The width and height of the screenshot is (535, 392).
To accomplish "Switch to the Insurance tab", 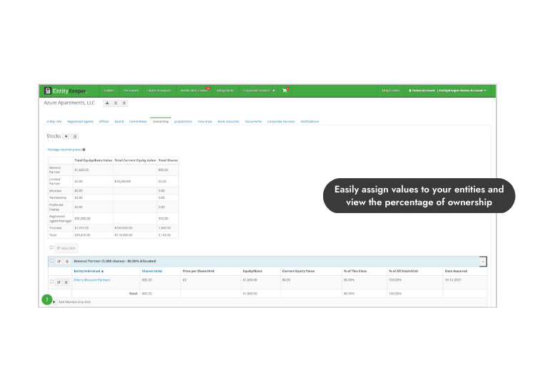I will point(205,121).
